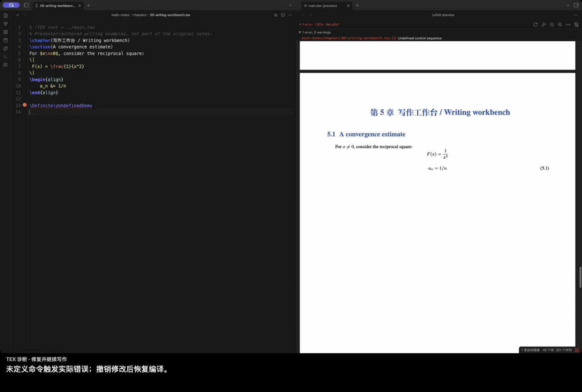Switch the editor to reading view (book icon)
582x392 pixels.
(x=283, y=15)
